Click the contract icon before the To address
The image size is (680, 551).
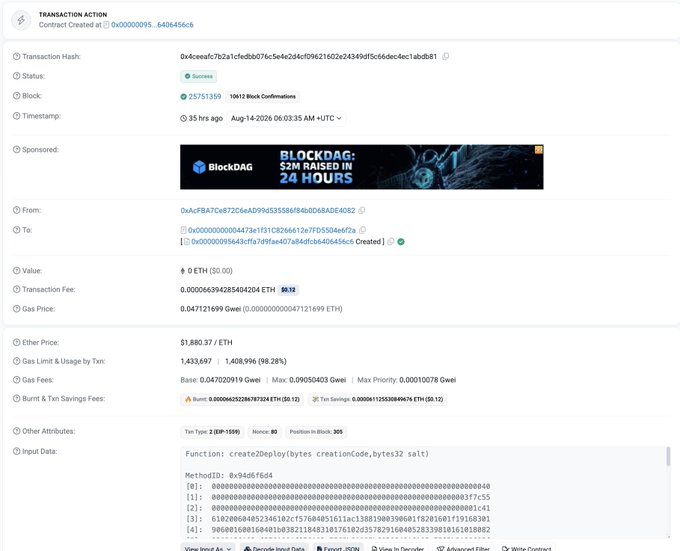183,230
